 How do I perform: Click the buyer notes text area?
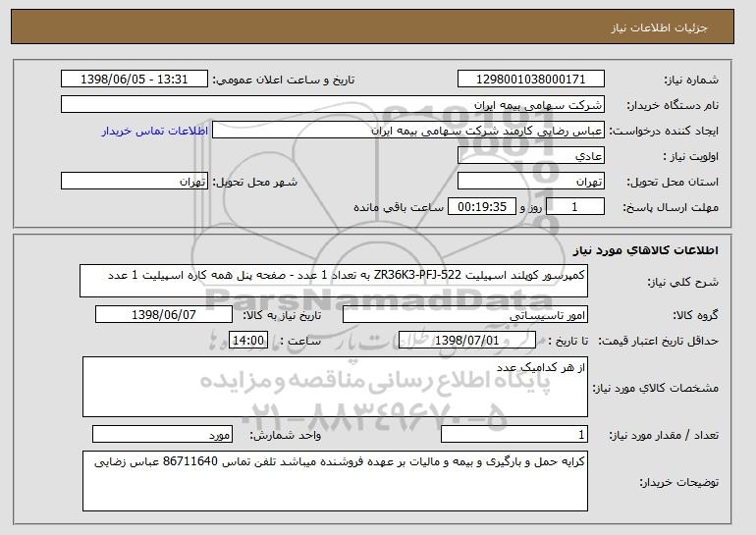[x=335, y=481]
